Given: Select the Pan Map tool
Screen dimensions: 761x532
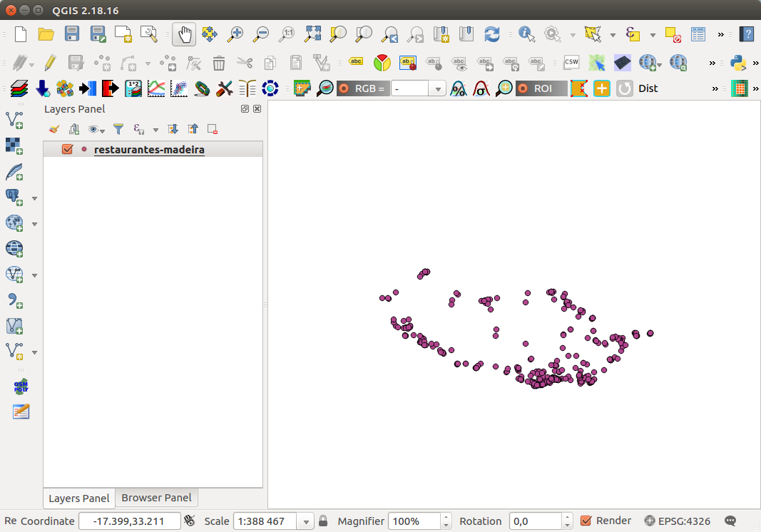Looking at the screenshot, I should coord(184,34).
